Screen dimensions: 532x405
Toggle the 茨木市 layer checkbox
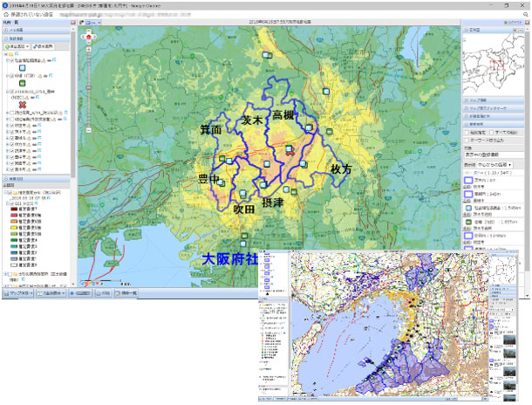[x=12, y=132]
